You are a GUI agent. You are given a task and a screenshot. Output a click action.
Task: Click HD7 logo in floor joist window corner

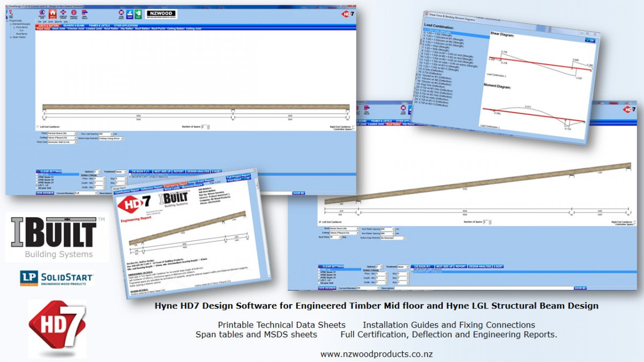[x=348, y=13]
